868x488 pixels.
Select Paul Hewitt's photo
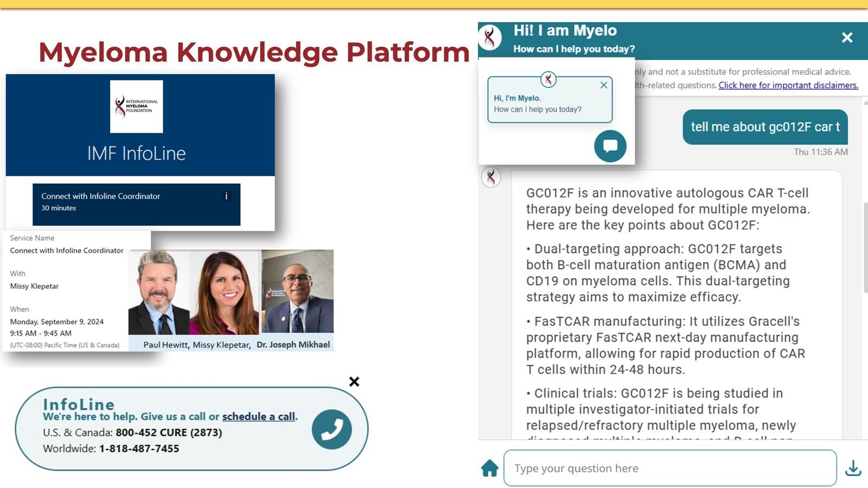coord(159,292)
